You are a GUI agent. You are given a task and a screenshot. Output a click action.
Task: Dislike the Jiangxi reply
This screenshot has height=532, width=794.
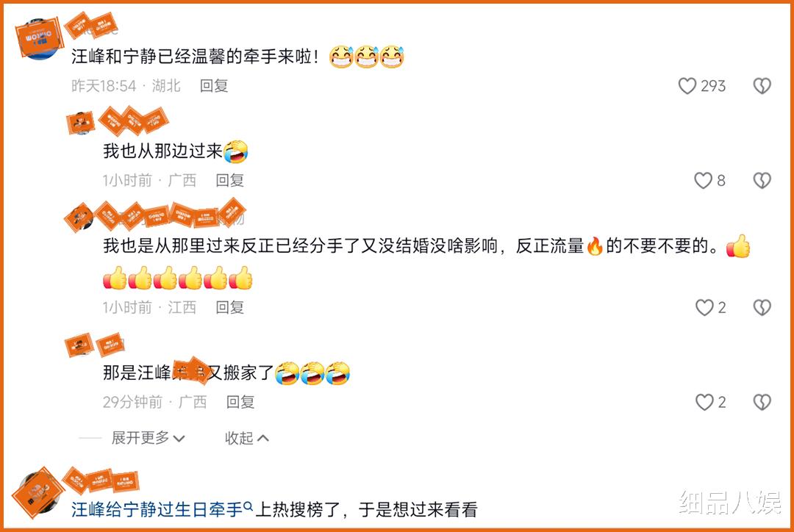762,307
